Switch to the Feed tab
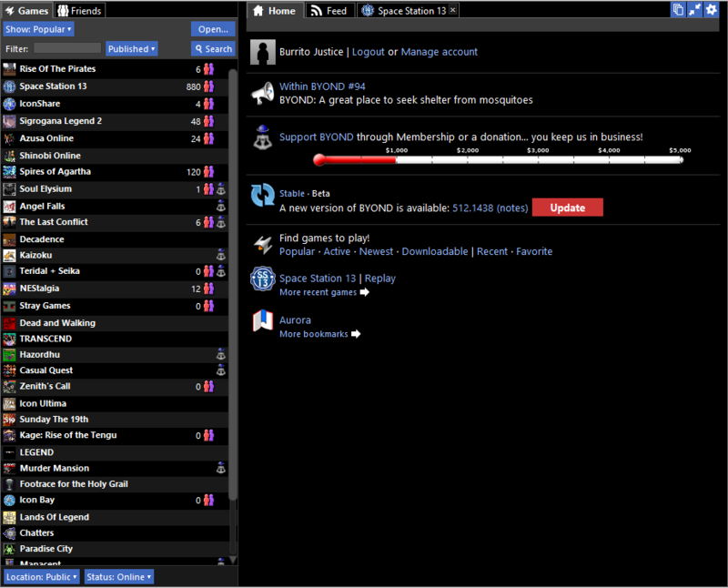This screenshot has height=588, width=728. (x=329, y=11)
